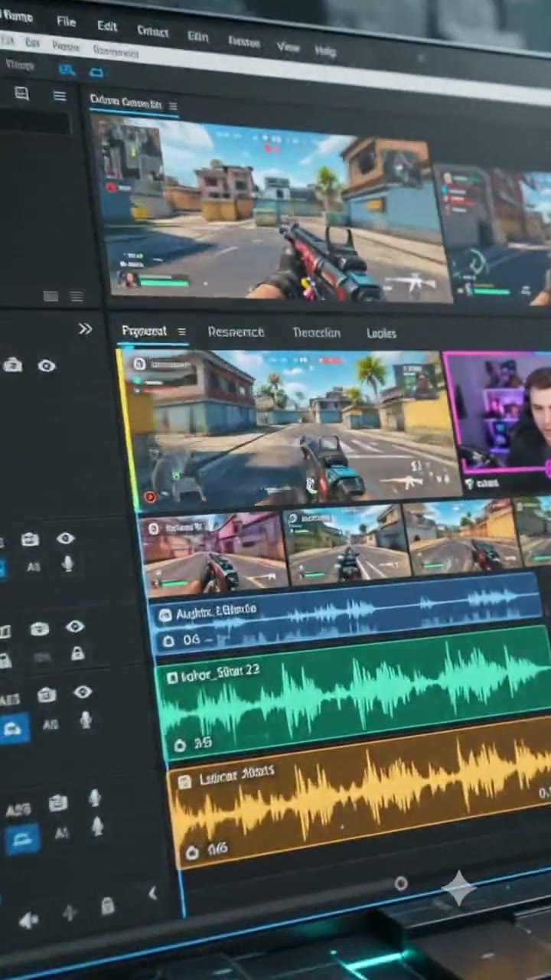Viewport: 551px width, 980px height.
Task: Toggle microphone for the small clips track
Action: pos(67,564)
